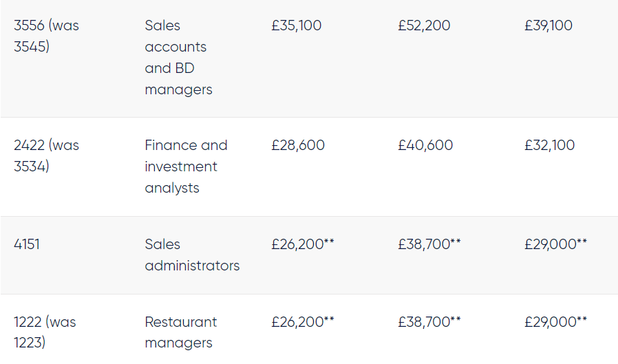Click the £40,600 salary value
This screenshot has width=618, height=364.
(x=425, y=146)
